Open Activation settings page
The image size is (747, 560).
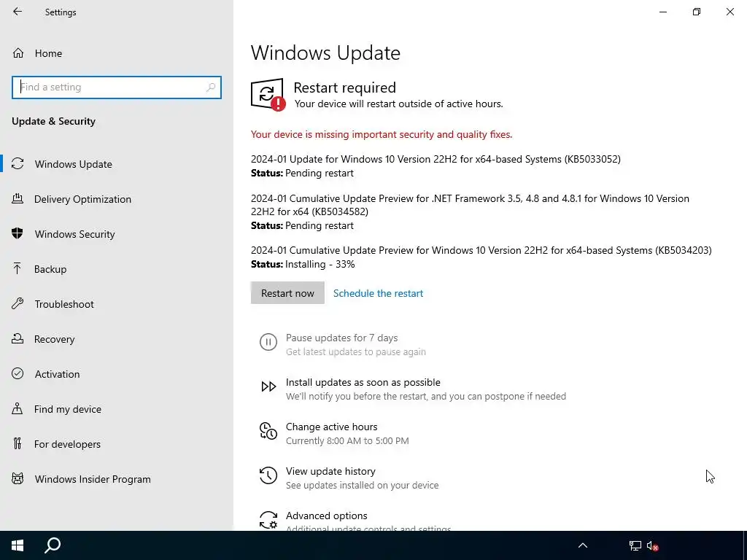(x=117, y=374)
